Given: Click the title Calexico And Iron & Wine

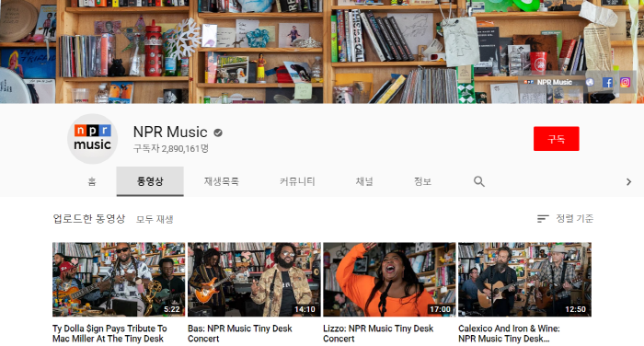Looking at the screenshot, I should click(x=509, y=333).
